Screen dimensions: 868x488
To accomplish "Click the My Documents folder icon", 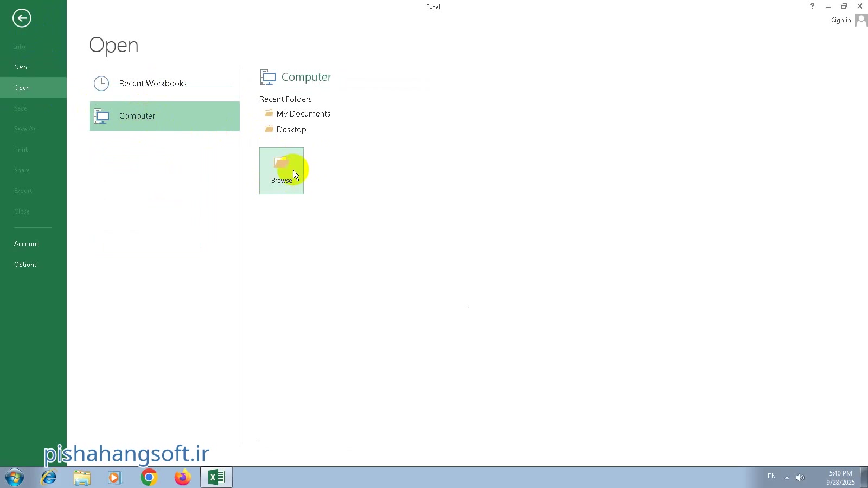I will pyautogui.click(x=269, y=113).
